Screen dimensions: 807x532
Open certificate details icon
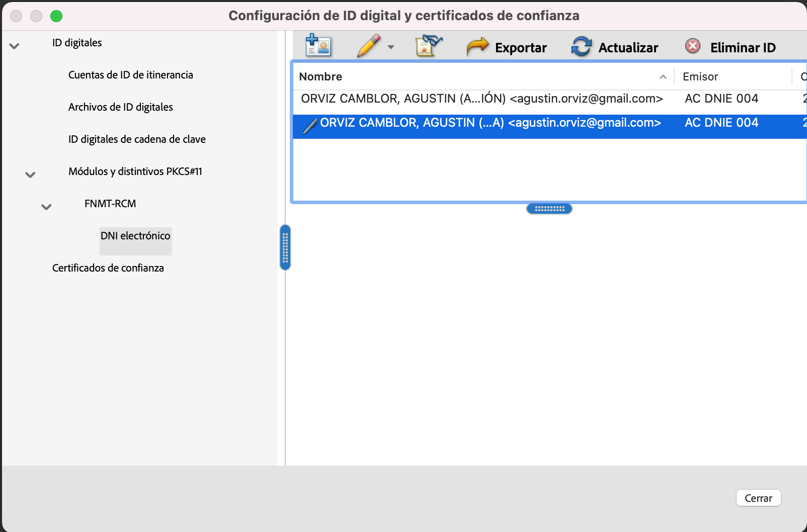coord(429,46)
